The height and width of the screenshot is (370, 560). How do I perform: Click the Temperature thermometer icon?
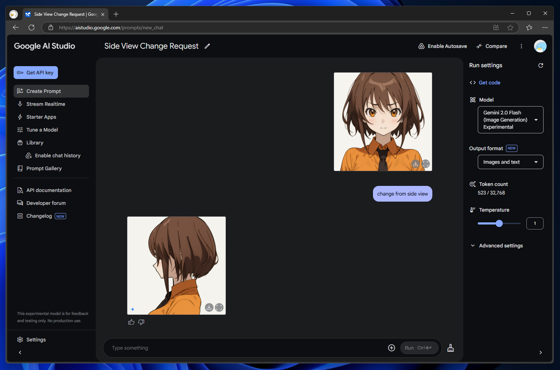472,210
